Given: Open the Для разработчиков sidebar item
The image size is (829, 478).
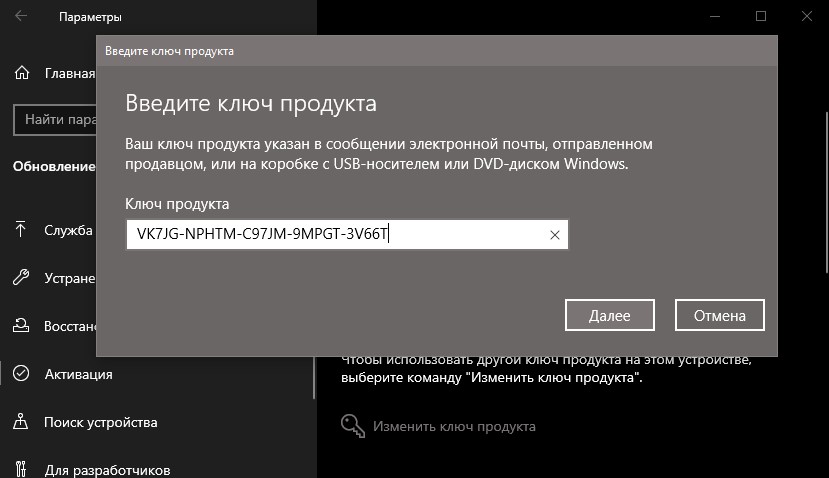Looking at the screenshot, I should (x=107, y=470).
